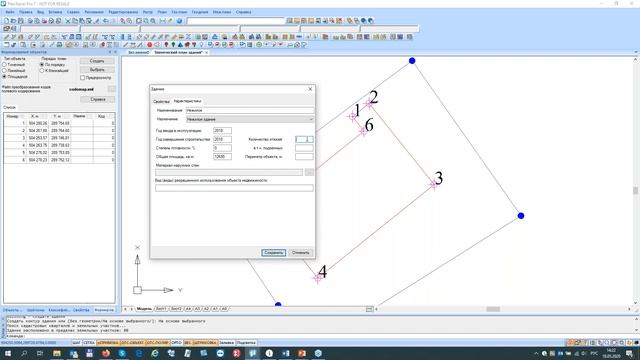
Task: Switch to Характеристики tab in dialog
Action: (187, 101)
